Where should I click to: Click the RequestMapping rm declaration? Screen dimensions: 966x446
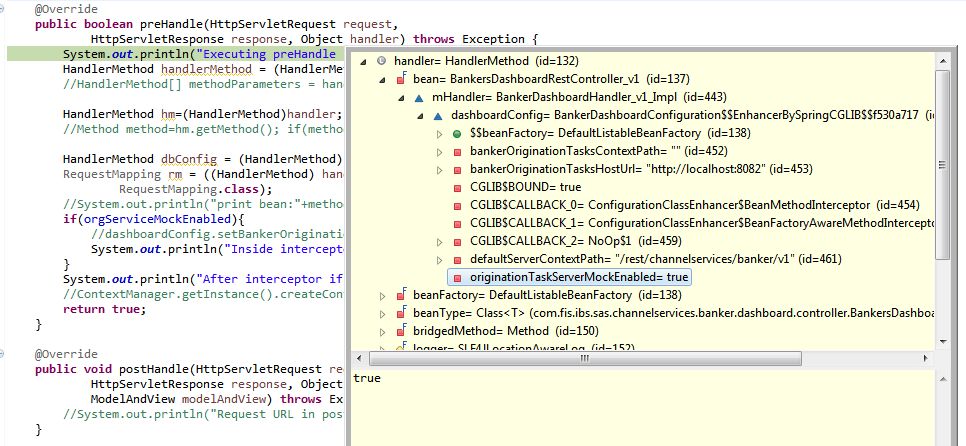pos(123,174)
